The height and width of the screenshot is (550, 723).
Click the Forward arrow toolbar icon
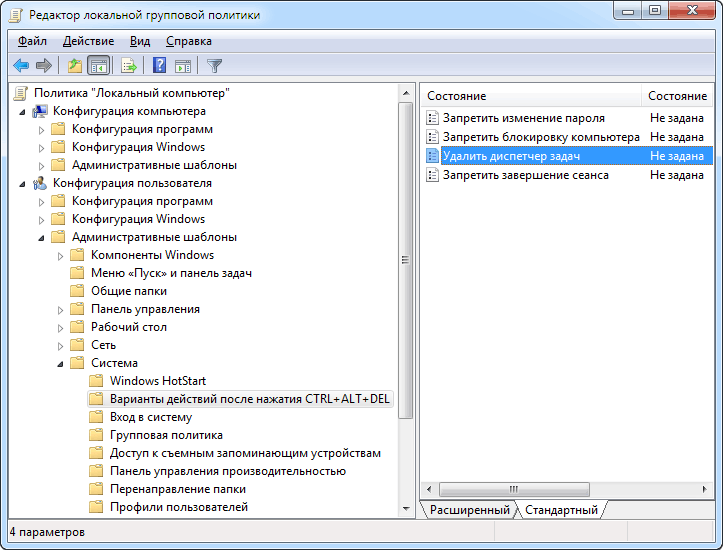(x=44, y=66)
